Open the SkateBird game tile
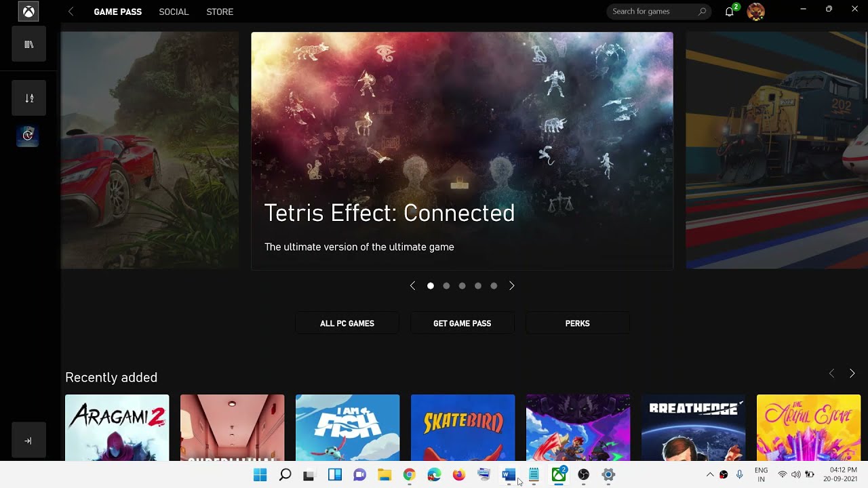Screen dimensions: 868x488 pos(462,428)
